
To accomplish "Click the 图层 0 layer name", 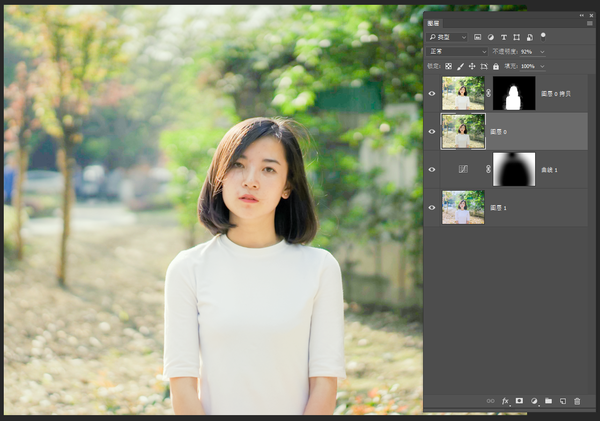I will 498,132.
